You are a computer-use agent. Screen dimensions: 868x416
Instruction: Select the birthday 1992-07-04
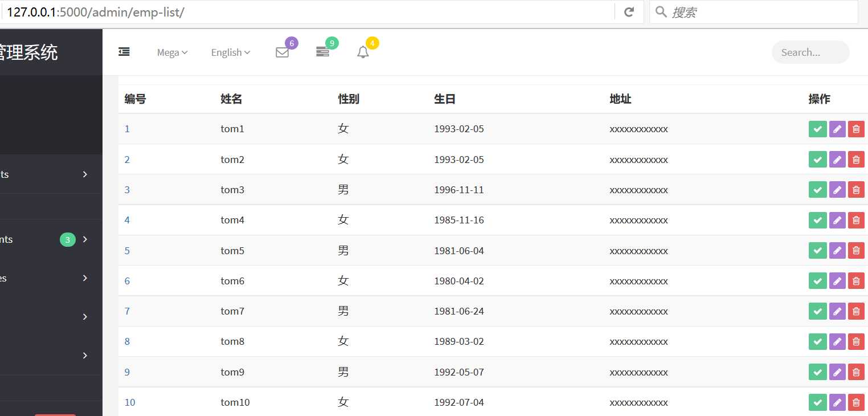[x=459, y=402]
